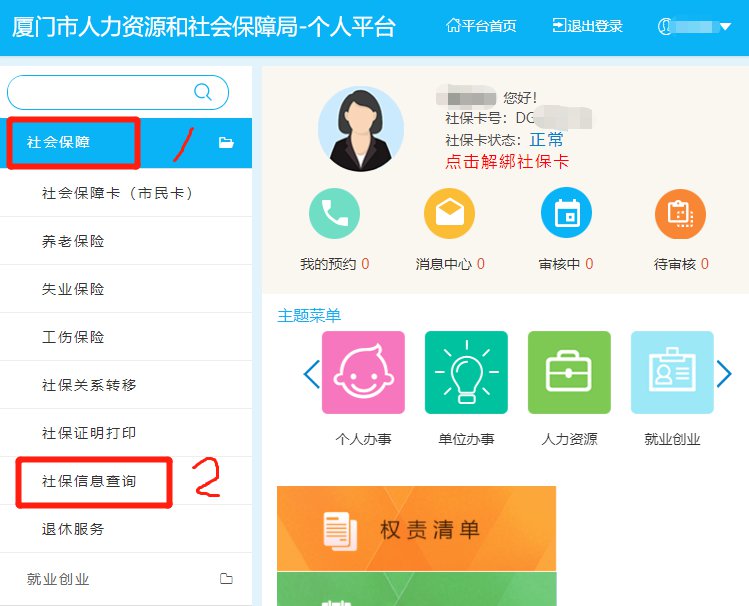
Task: Collapse 社会保障 folder icon
Action: (x=226, y=142)
